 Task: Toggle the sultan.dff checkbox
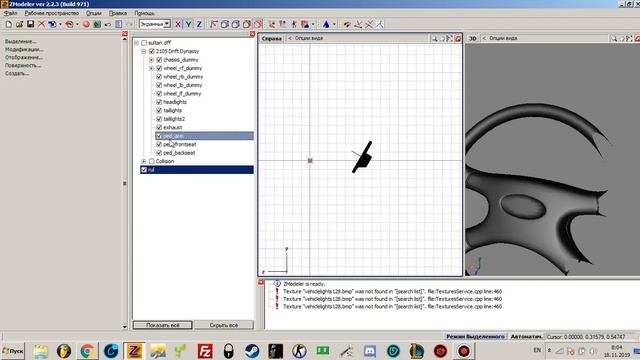tap(144, 43)
